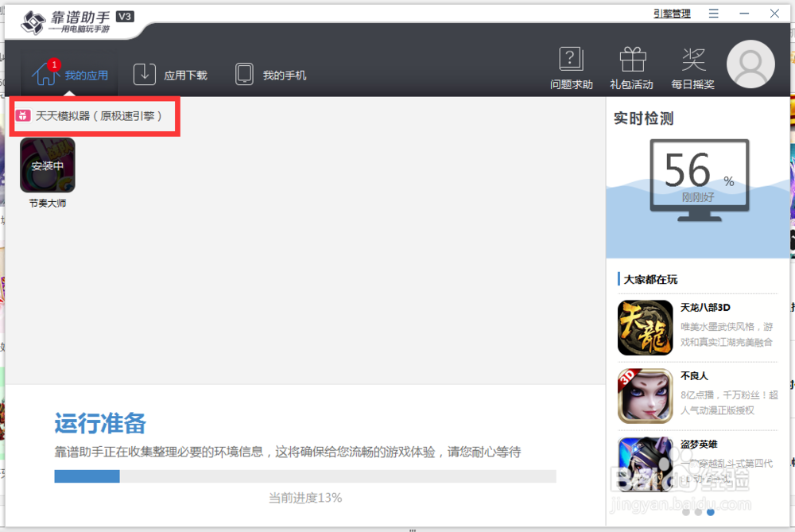Open the 节奏大师 app thumbnail

[48, 165]
